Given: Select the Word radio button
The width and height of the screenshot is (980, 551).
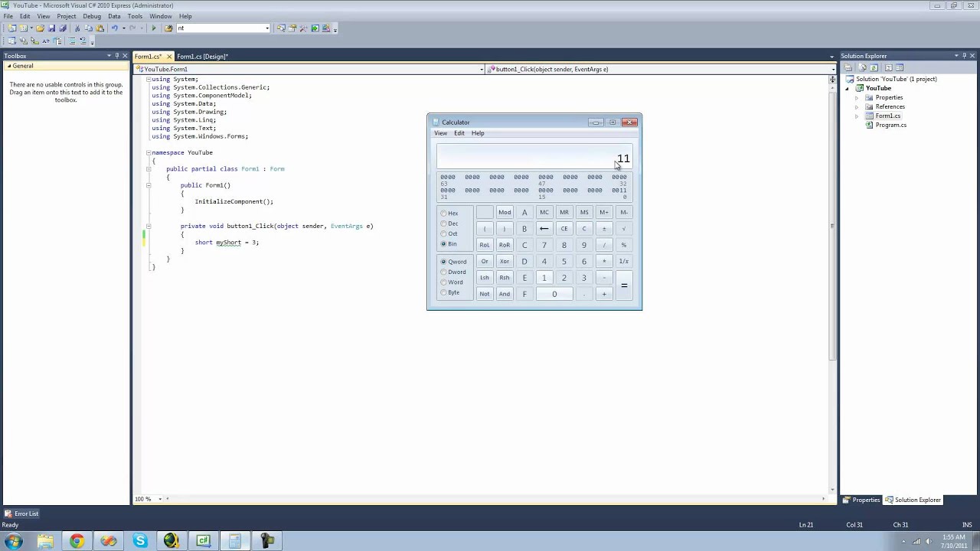Looking at the screenshot, I should pos(452,282).
